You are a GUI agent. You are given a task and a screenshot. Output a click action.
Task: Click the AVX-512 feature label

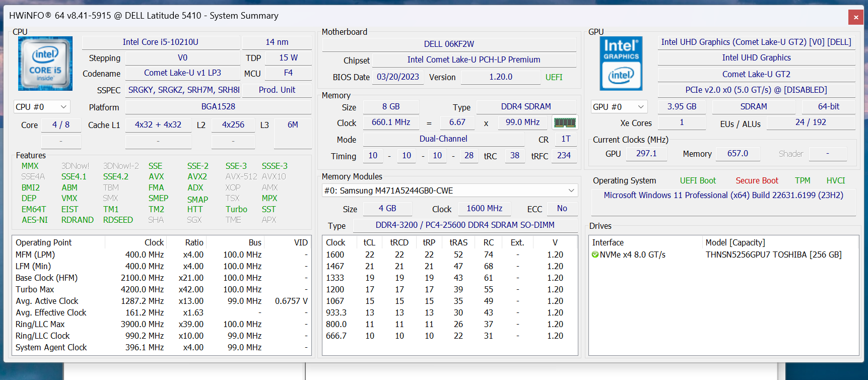point(241,177)
